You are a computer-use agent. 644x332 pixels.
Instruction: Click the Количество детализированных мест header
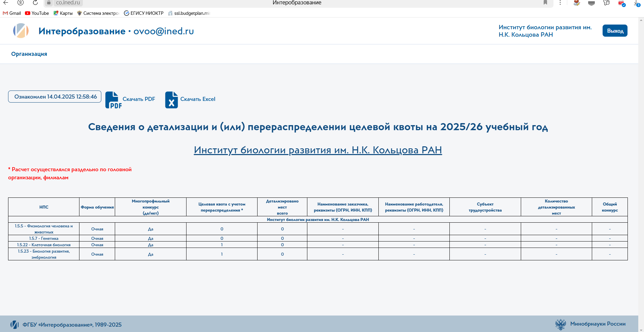click(556, 207)
